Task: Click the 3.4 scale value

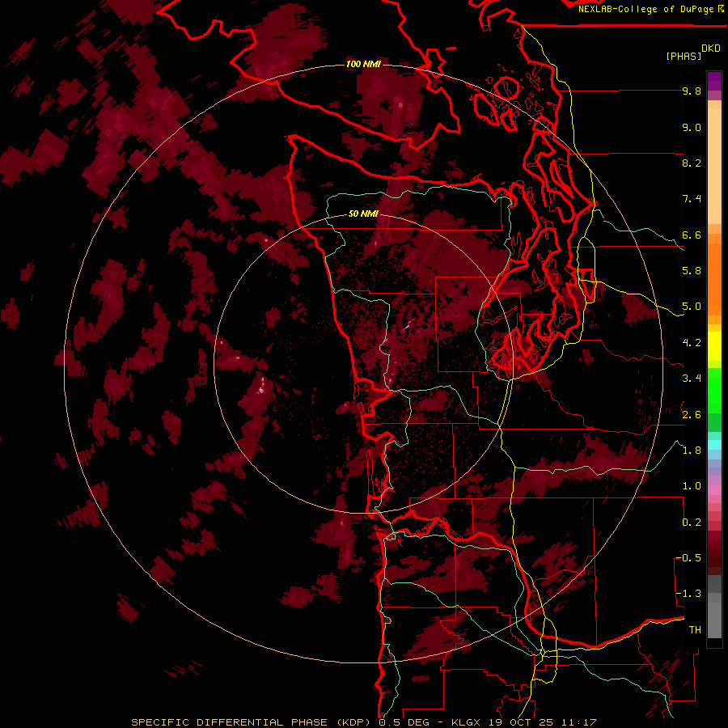Action: coord(692,379)
